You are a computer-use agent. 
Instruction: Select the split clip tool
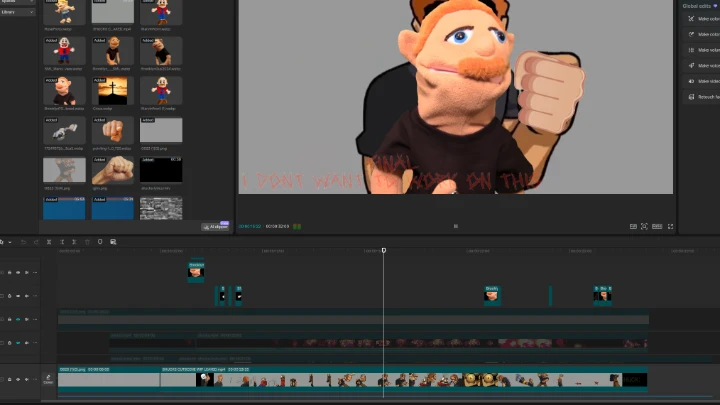pyautogui.click(x=49, y=242)
